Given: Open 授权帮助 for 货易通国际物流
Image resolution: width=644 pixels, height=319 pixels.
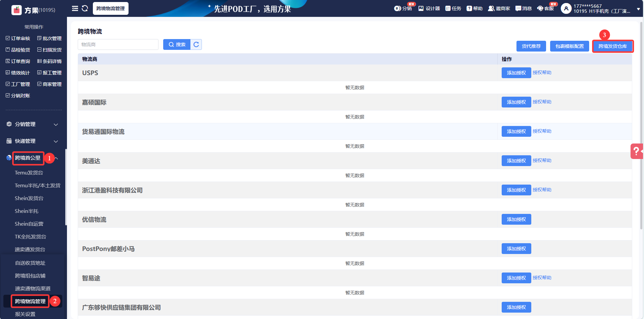Looking at the screenshot, I should click(542, 131).
